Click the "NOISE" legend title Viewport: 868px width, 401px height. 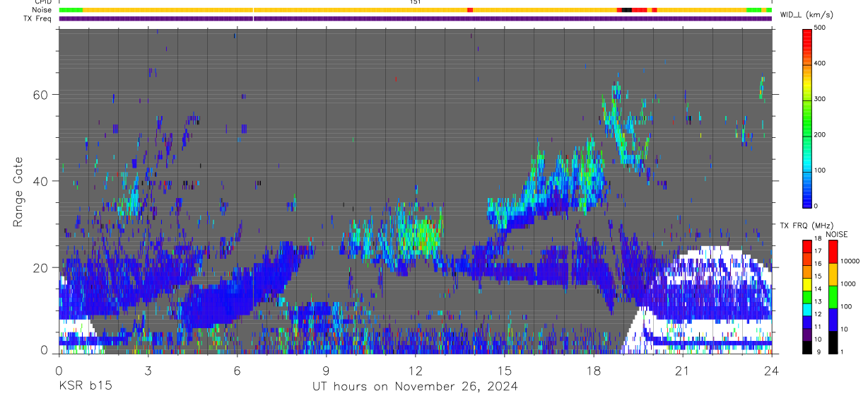click(x=836, y=234)
